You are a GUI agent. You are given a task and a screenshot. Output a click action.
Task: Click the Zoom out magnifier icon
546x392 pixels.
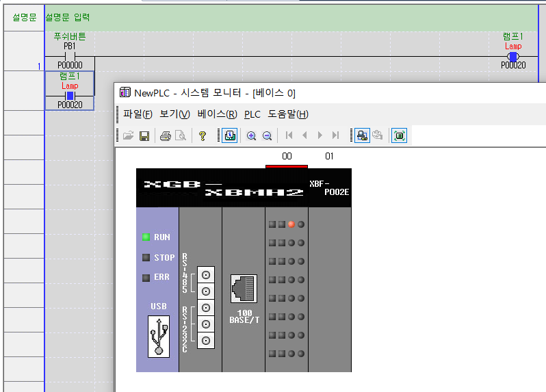click(x=267, y=135)
